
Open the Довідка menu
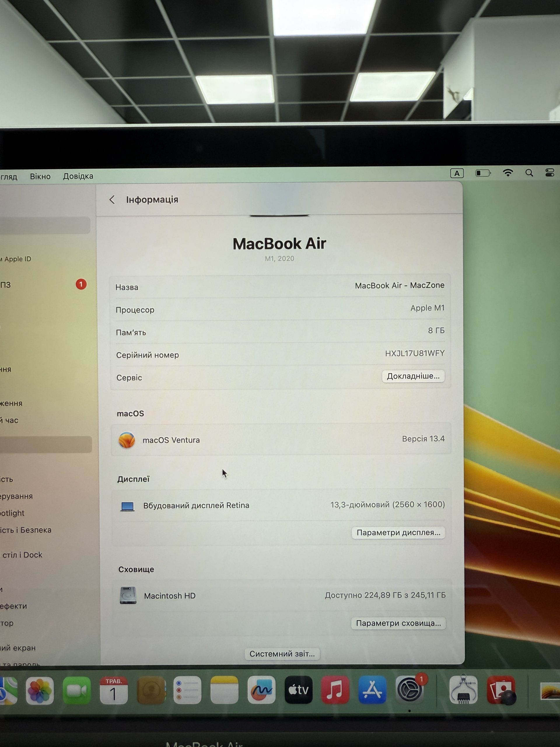(78, 176)
